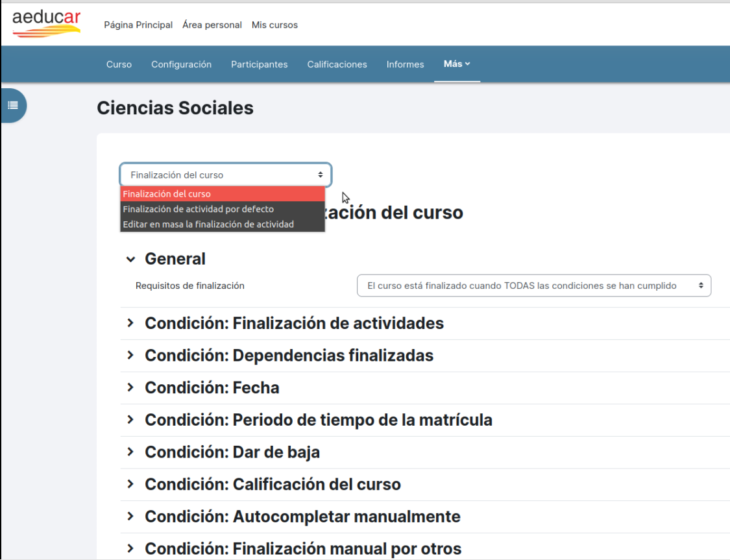The image size is (730, 560).
Task: Expand Condición: Autocompletar manualmente
Action: pyautogui.click(x=131, y=517)
